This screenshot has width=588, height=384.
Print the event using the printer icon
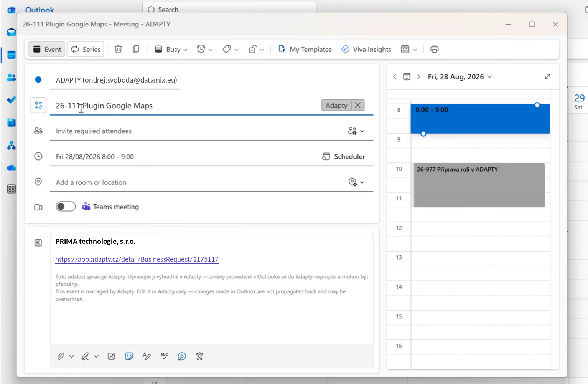pos(434,49)
